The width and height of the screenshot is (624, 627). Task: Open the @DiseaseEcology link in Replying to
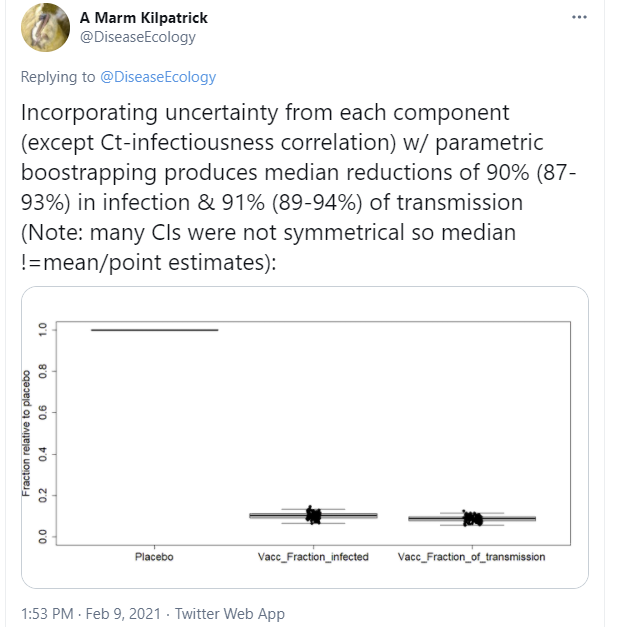point(158,77)
